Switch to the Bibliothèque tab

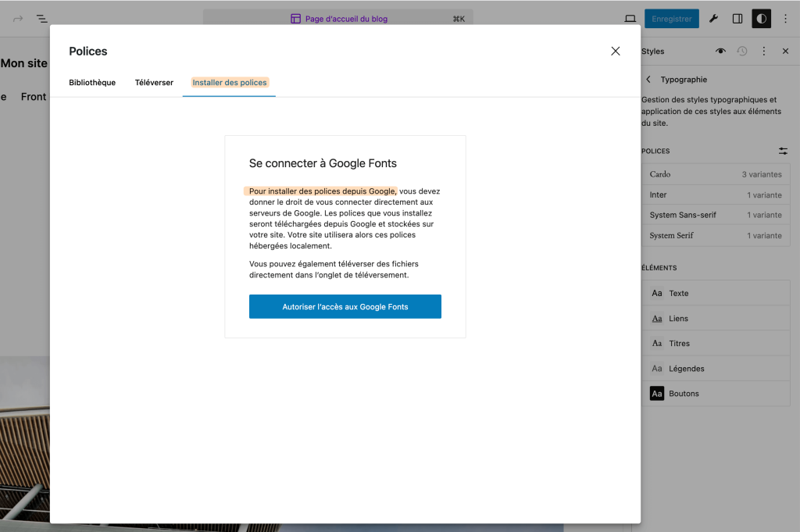click(x=92, y=83)
